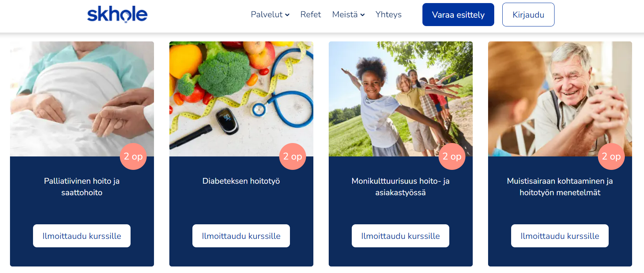Open the Refet menu item

pyautogui.click(x=310, y=15)
